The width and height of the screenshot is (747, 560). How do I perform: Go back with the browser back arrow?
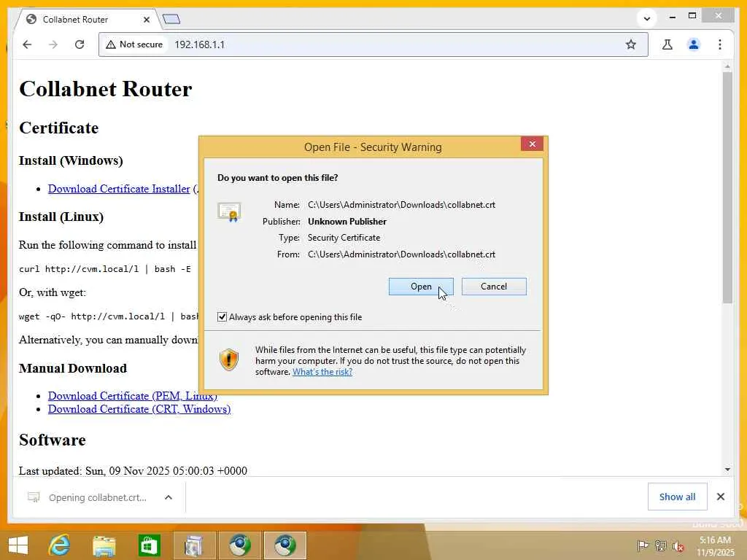[x=27, y=44]
